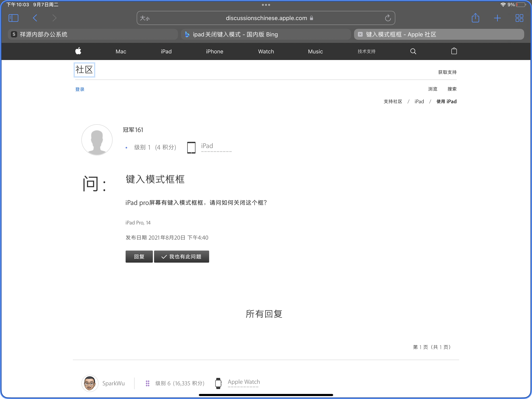Open the iPhone menu item

click(x=214, y=51)
